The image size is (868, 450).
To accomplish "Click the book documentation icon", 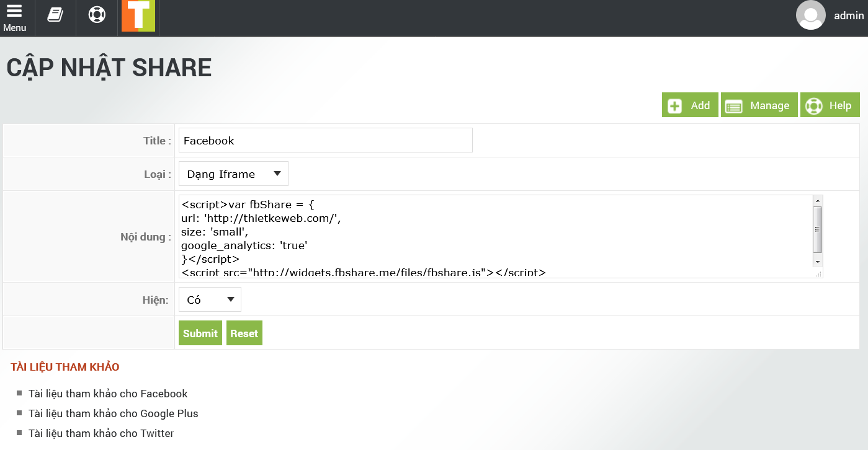I will click(x=55, y=15).
